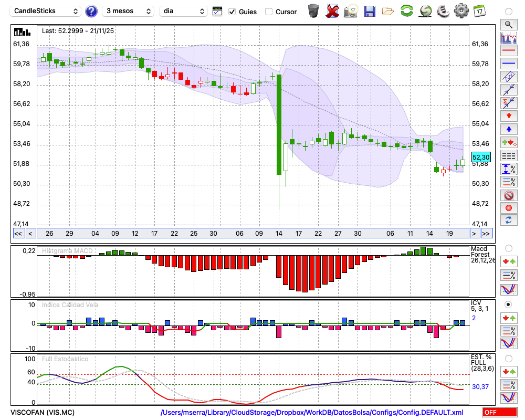
Task: Click the magnifier zoom tool in sidebar
Action: [509, 24]
